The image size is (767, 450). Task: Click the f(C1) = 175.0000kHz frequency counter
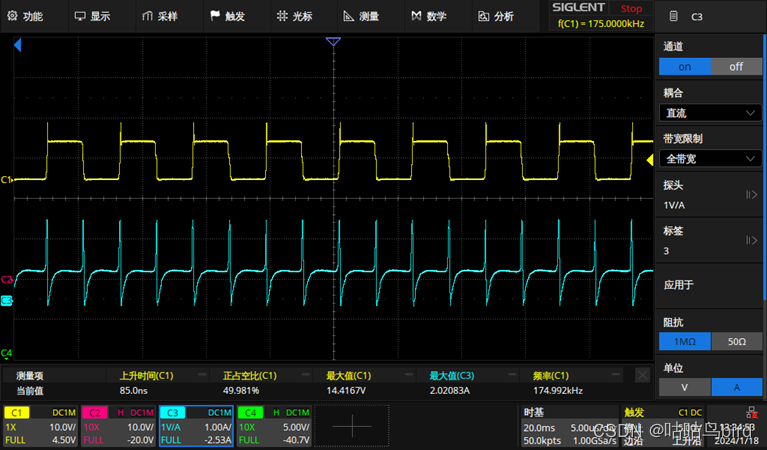601,23
